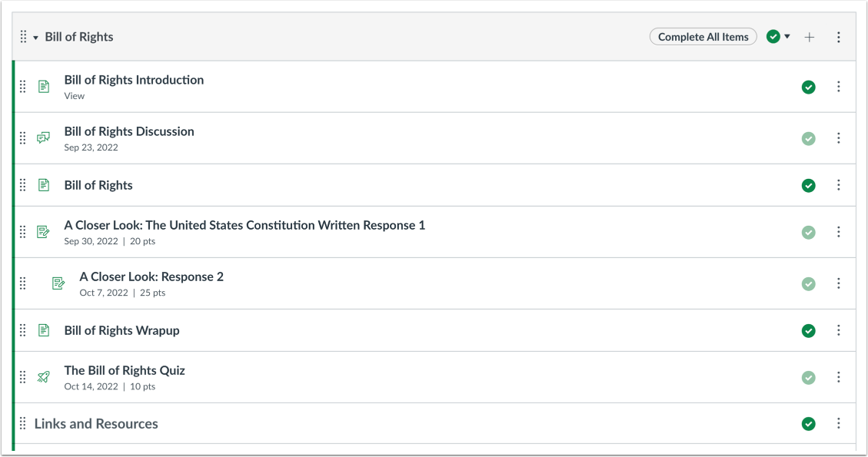The image size is (868, 457).
Task: Click the rocket quiz icon beside Bill of Rights Quiz
Action: (44, 377)
